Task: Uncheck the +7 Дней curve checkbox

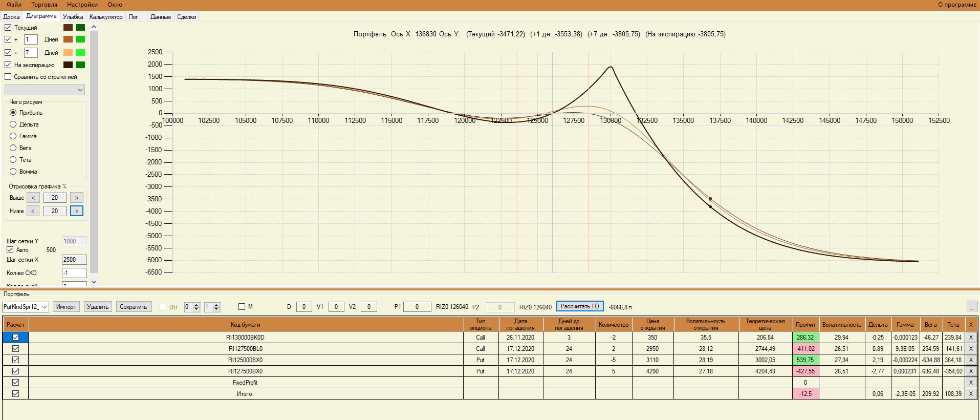Action: 8,52
